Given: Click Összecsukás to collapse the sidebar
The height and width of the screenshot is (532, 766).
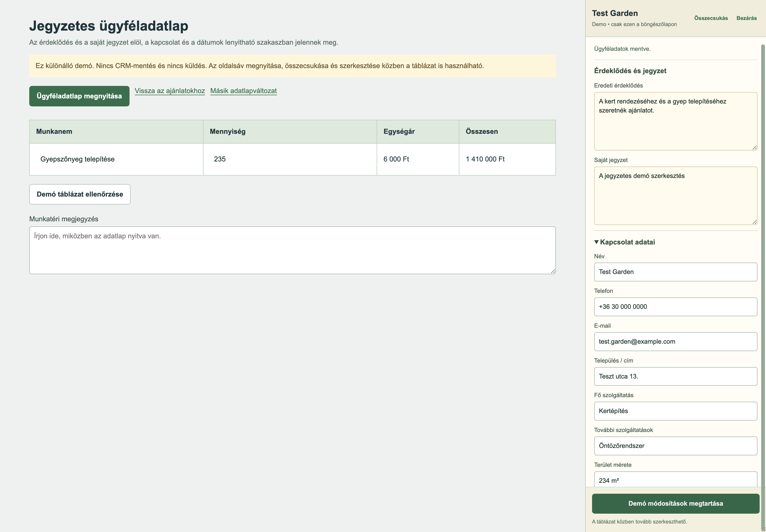Looking at the screenshot, I should click(x=711, y=18).
